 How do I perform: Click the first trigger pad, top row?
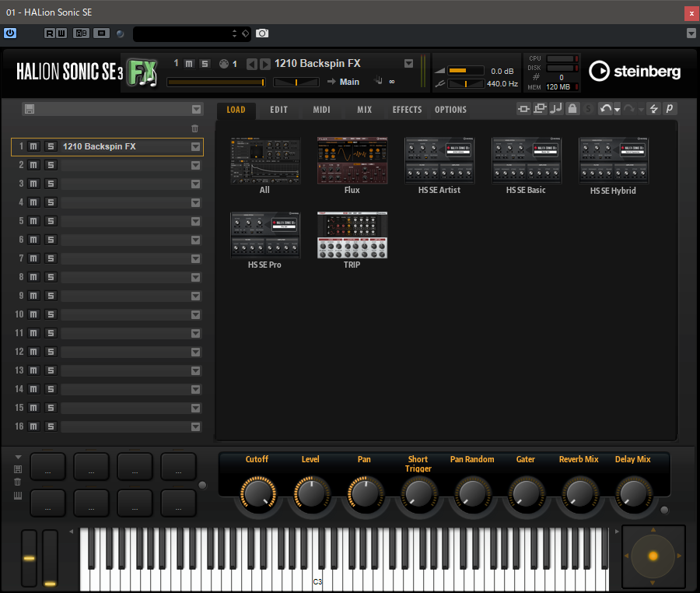[47, 466]
